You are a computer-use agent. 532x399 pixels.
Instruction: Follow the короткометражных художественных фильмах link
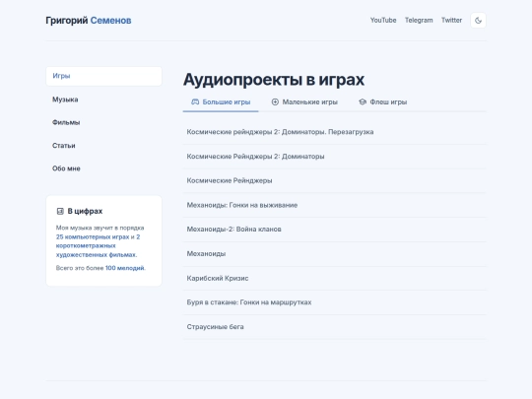pos(96,250)
